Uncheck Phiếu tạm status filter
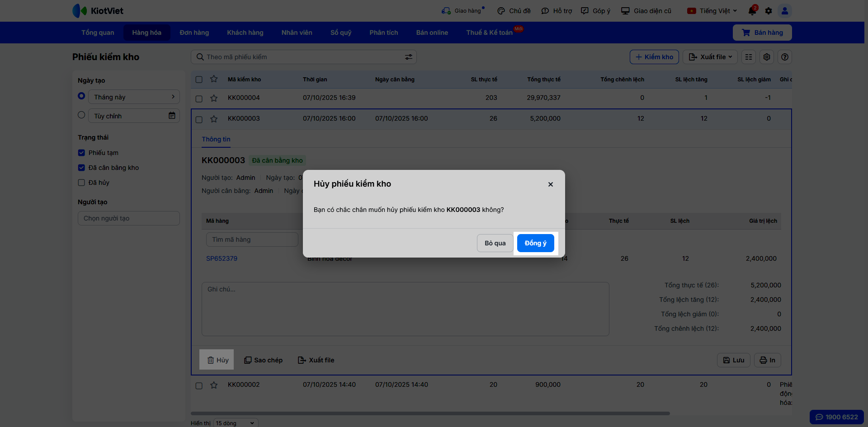The height and width of the screenshot is (427, 868). tap(81, 153)
